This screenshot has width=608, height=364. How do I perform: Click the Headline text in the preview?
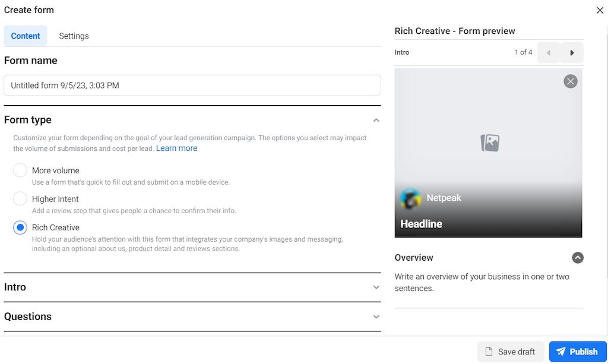421,224
